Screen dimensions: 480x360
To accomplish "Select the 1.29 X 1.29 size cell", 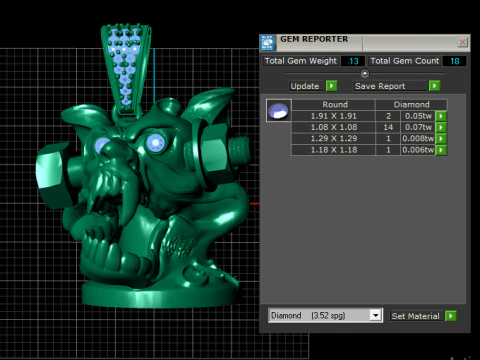I will pyautogui.click(x=333, y=139).
